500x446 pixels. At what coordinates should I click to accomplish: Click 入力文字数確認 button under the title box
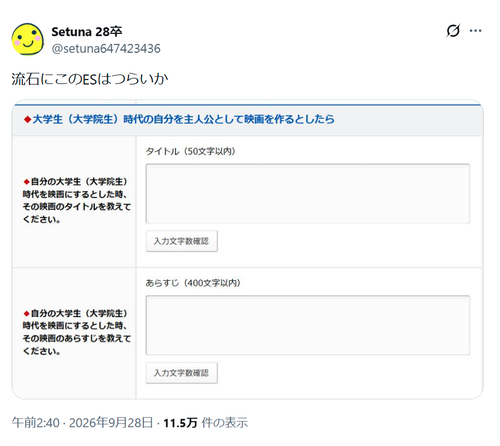coord(182,241)
